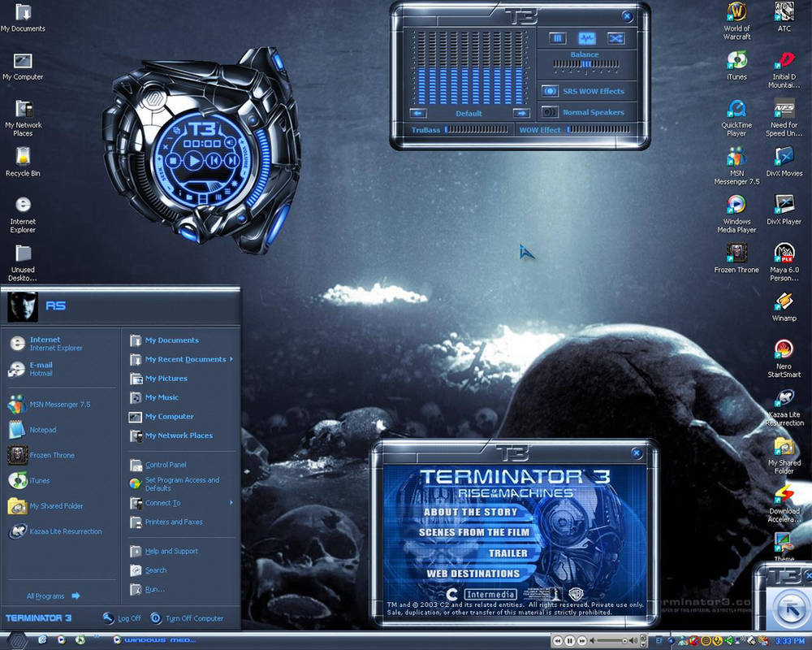Screen dimensions: 812x650
Task: Click Windows Media taskbar button
Action: point(154,640)
